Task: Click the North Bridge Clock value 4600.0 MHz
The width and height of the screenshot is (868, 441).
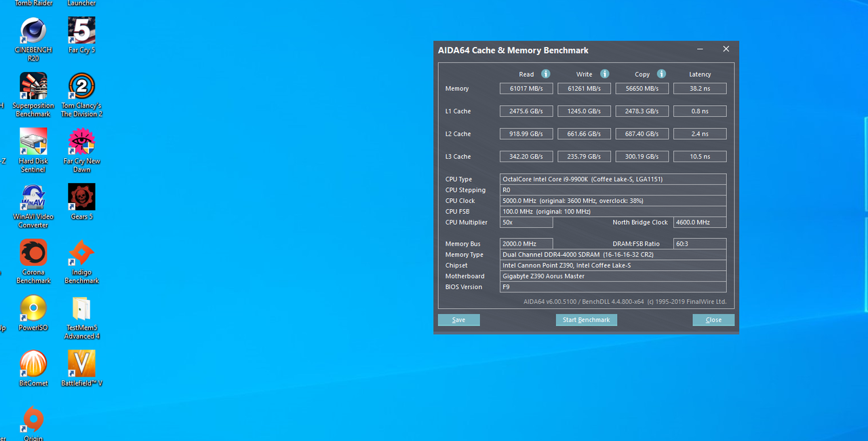Action: coord(700,223)
